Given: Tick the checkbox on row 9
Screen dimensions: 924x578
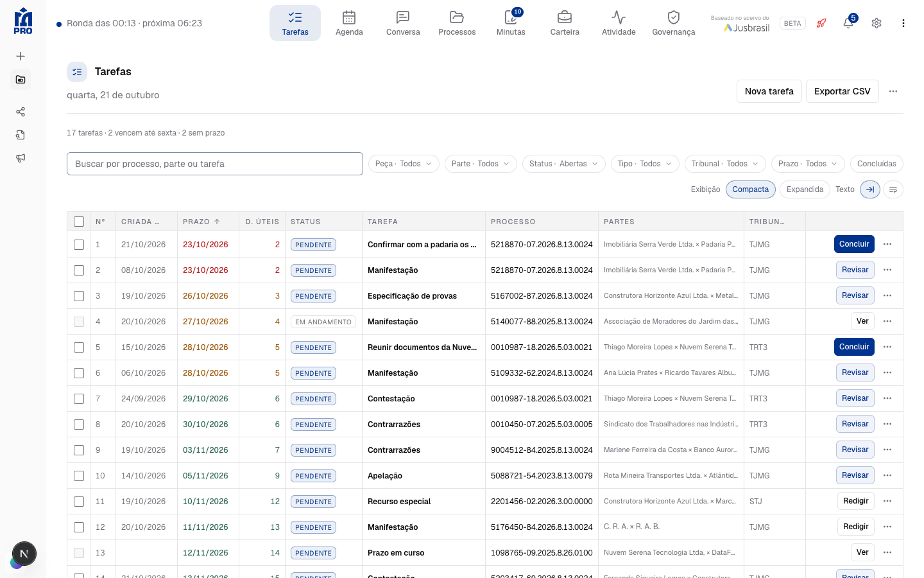Looking at the screenshot, I should coord(79,450).
